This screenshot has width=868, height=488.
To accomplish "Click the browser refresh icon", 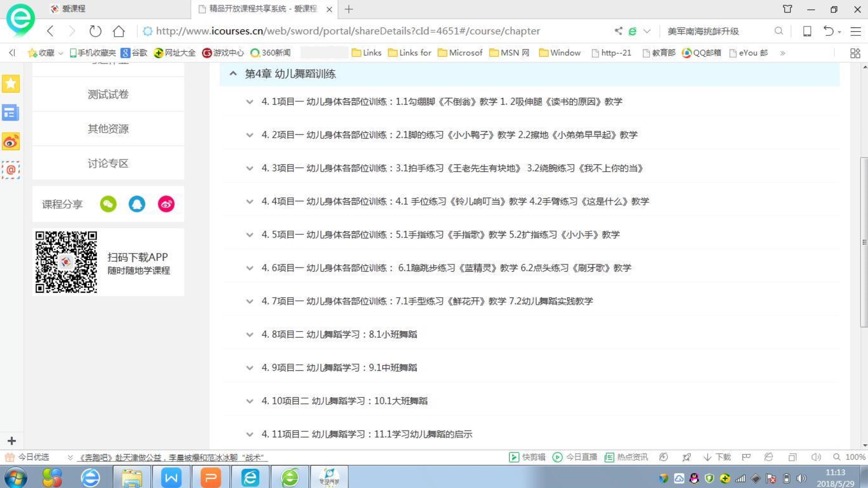I will (x=95, y=31).
